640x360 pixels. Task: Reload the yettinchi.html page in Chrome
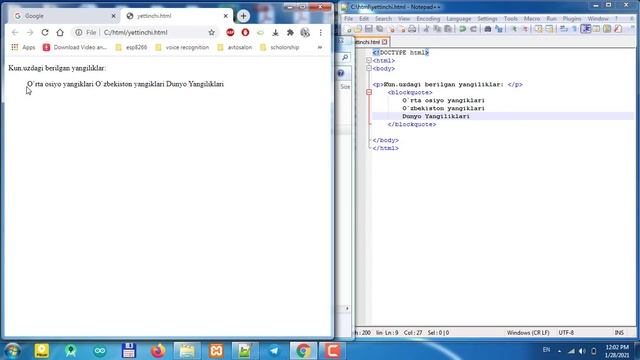point(45,32)
